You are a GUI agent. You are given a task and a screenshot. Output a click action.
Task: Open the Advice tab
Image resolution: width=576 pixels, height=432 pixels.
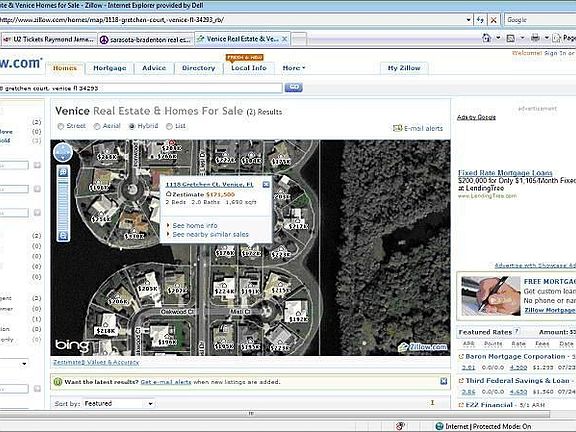click(154, 68)
